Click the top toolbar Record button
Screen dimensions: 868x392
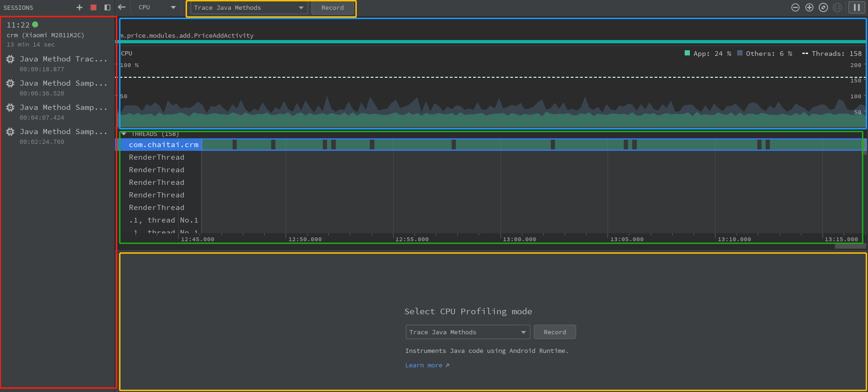pos(333,8)
